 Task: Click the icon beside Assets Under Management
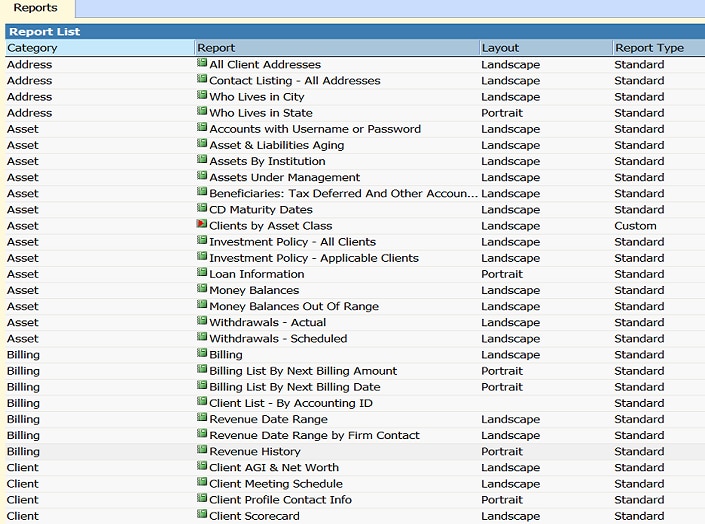tap(202, 177)
